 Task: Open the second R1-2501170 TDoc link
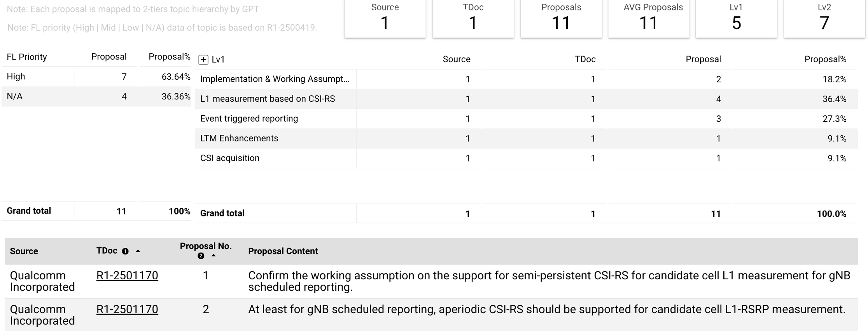(127, 309)
